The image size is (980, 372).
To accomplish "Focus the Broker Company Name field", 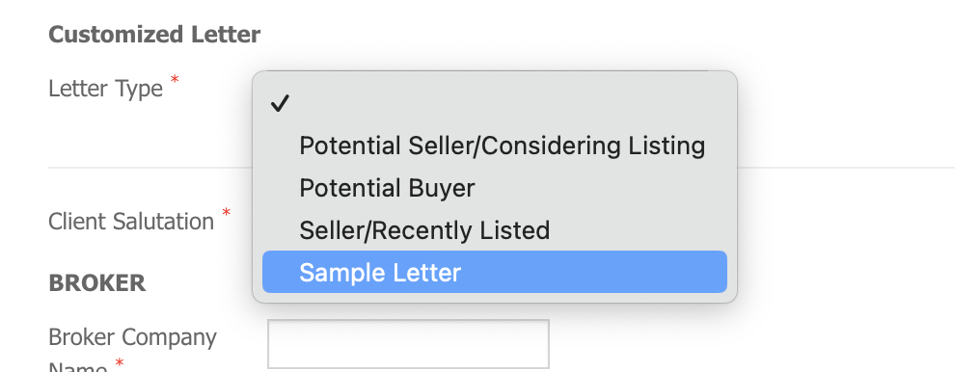I will tap(408, 344).
